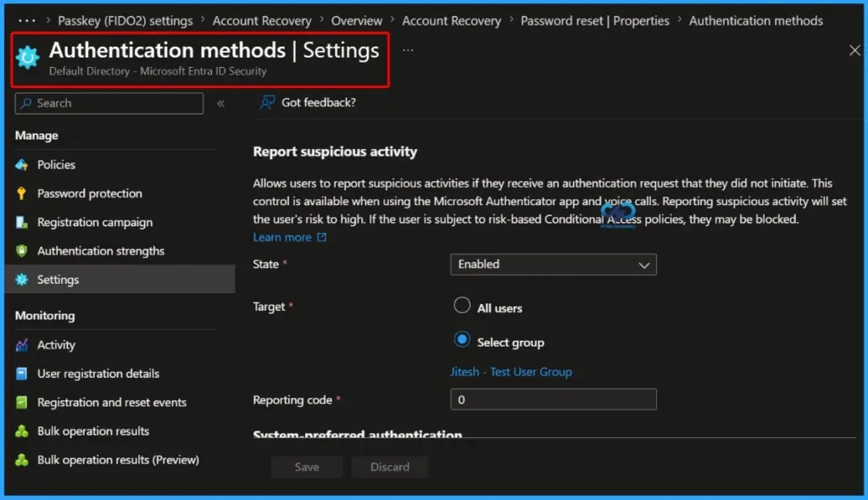Click the Authentication strengths shield icon
Viewport: 868px width, 500px height.
point(21,251)
